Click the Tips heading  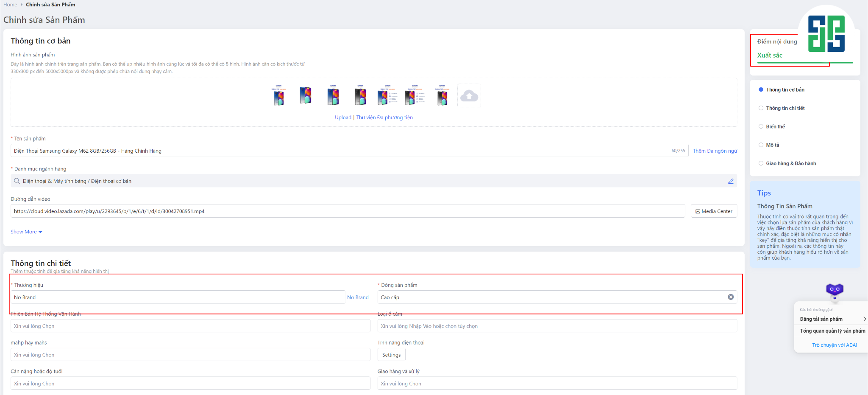[764, 193]
